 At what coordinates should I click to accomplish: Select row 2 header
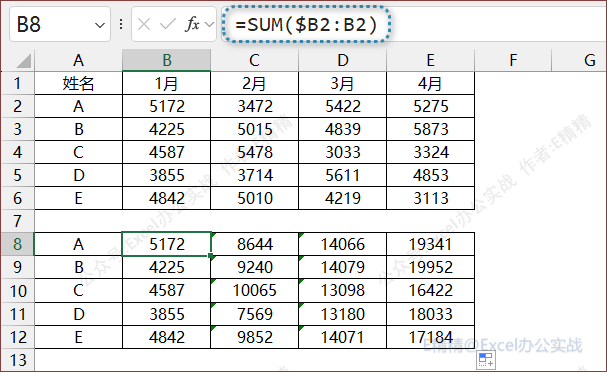tap(17, 106)
